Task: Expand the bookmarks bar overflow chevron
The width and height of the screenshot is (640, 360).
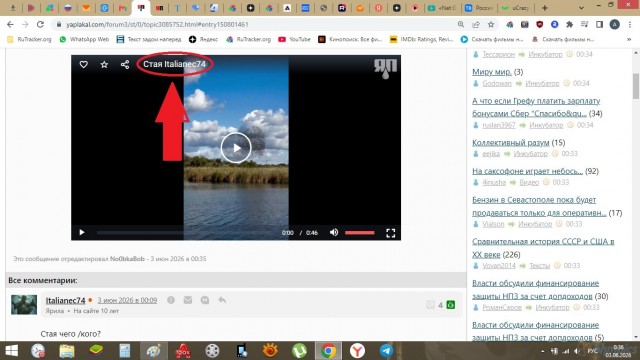Action: (x=629, y=39)
